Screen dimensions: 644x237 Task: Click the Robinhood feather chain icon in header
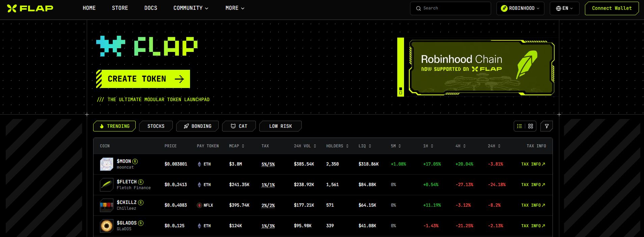(504, 8)
